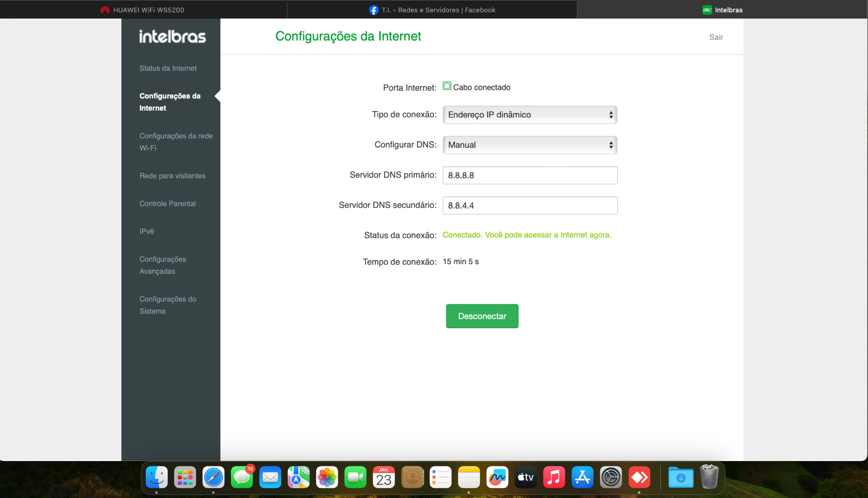Switch to the Facebook Redes e Servidores tab
The width and height of the screenshot is (868, 498).
coord(432,10)
